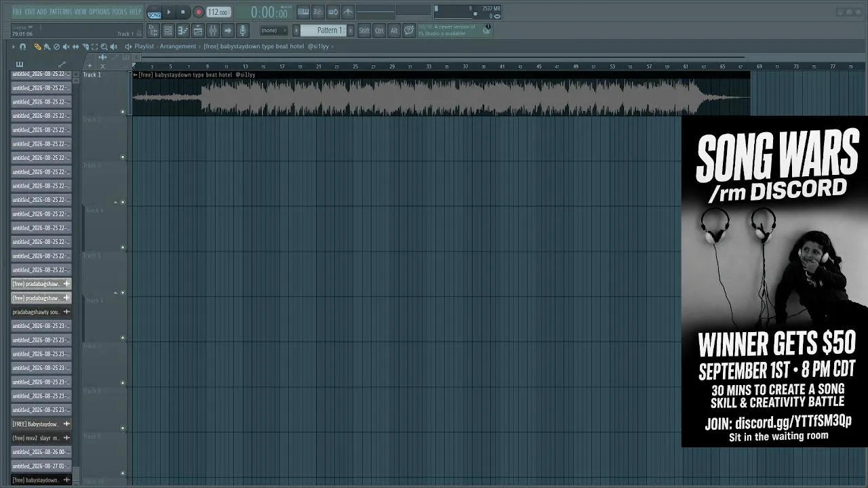Arm recording with the Record button
The height and width of the screenshot is (488, 868).
[199, 12]
